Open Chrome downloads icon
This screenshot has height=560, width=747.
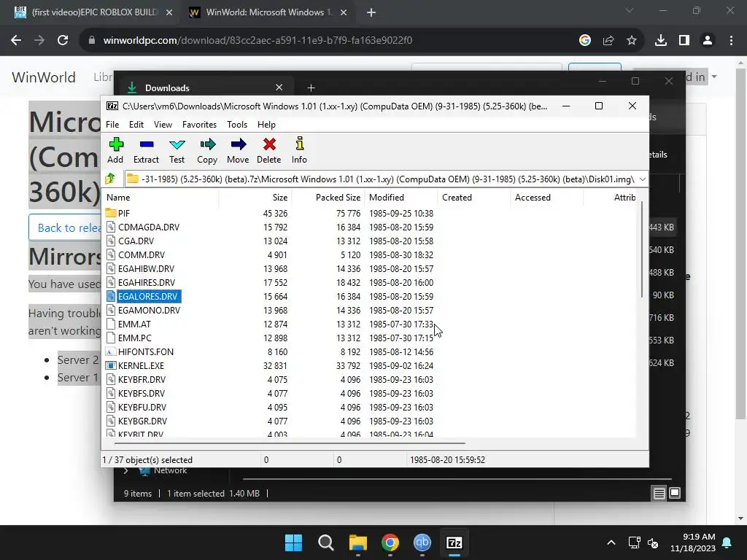(660, 41)
